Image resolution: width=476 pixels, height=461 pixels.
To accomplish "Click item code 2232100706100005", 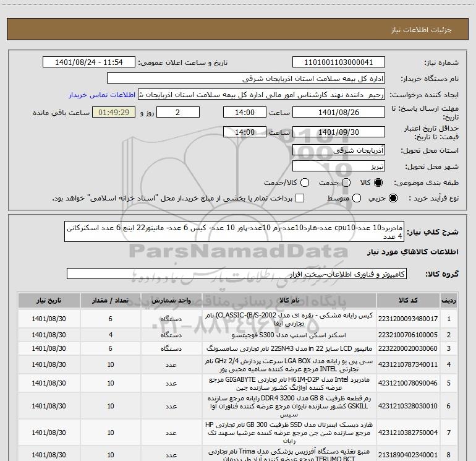I will (408, 335).
